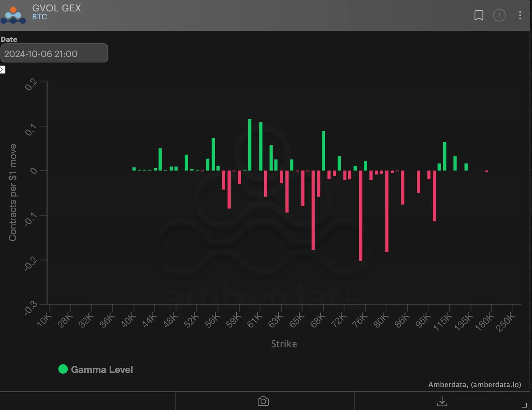Image resolution: width=532 pixels, height=410 pixels.
Task: Click the Amberdata, (amberdata.io) credit
Action: [x=474, y=385]
